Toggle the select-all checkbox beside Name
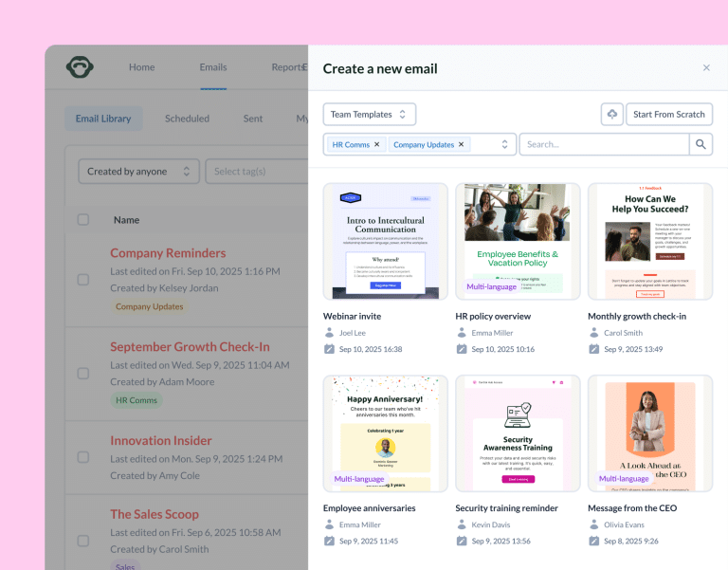Screen dimensions: 728x570 pos(83,220)
